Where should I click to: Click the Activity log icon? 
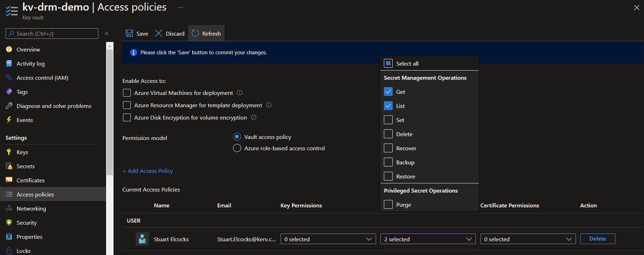pyautogui.click(x=9, y=63)
